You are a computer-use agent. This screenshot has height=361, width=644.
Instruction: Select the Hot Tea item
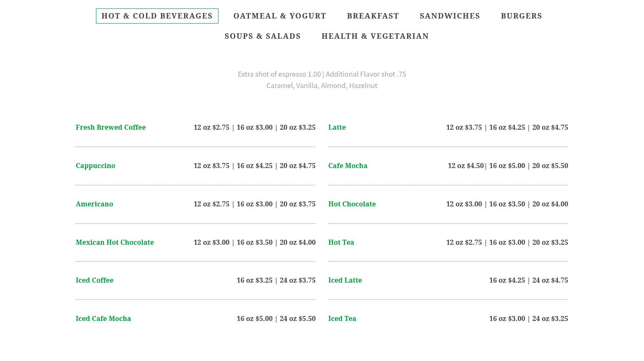pyautogui.click(x=341, y=242)
